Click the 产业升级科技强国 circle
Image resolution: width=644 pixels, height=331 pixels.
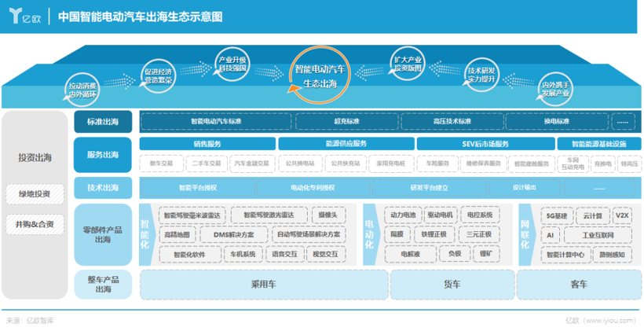coord(232,64)
